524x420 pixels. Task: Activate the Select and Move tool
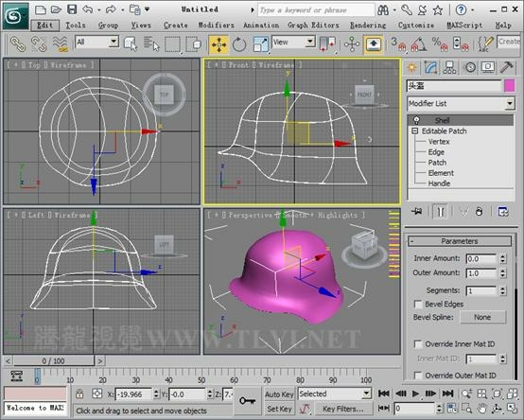click(218, 44)
